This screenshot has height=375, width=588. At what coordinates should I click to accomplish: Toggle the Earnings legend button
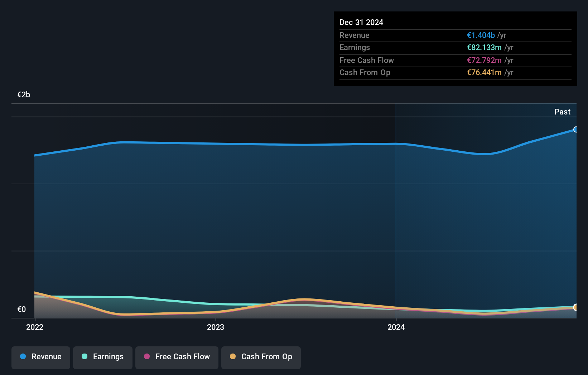click(x=103, y=357)
